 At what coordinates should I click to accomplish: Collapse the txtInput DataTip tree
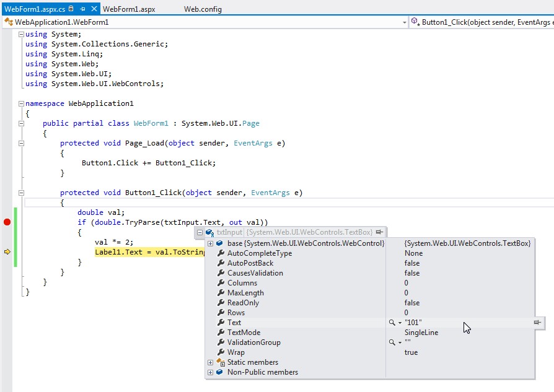pos(200,232)
